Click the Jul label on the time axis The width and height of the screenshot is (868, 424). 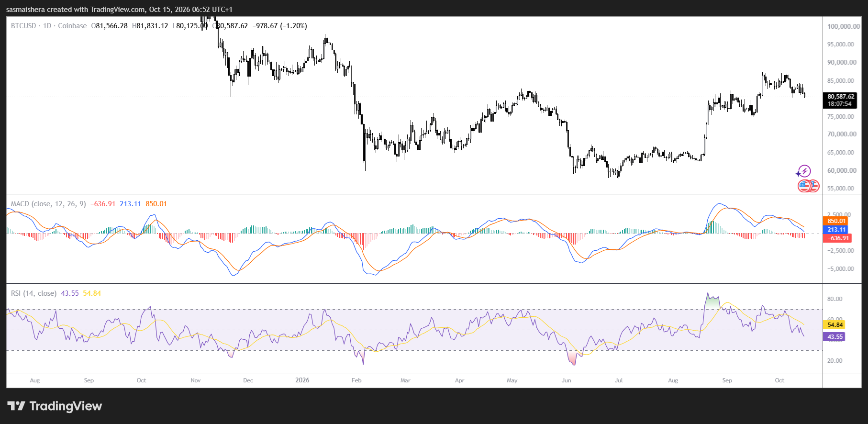[619, 380]
